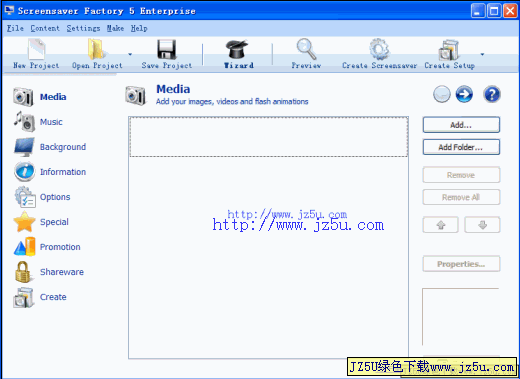Select the Options checklist icon in sidebar

[x=25, y=197]
